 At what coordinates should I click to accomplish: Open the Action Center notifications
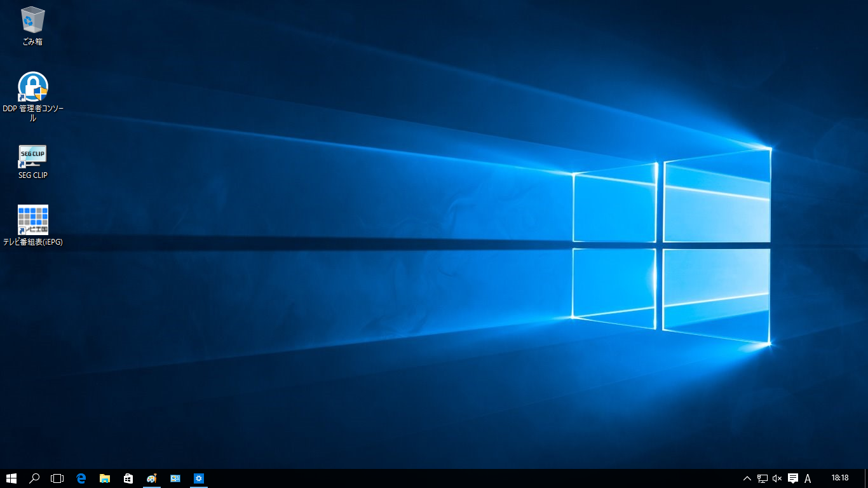pyautogui.click(x=793, y=478)
